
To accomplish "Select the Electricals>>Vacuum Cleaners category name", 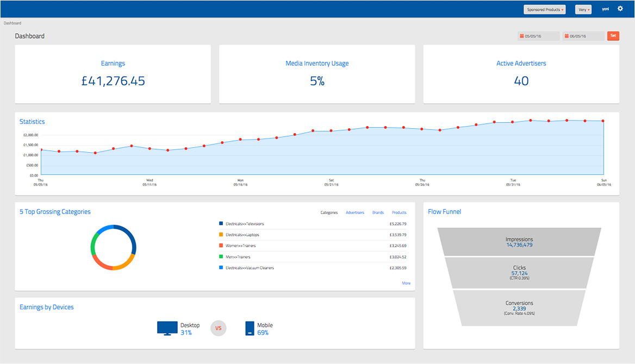I will (x=250, y=268).
